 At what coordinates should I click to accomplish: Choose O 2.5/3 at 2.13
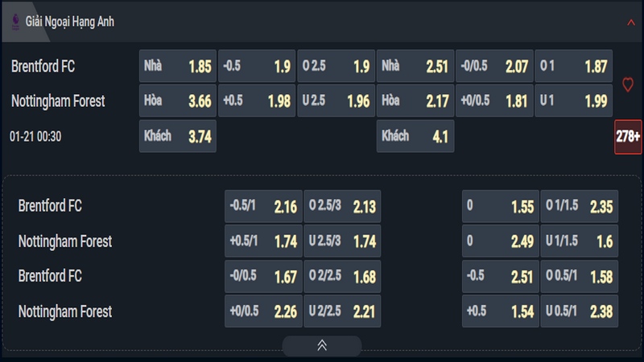(x=342, y=206)
